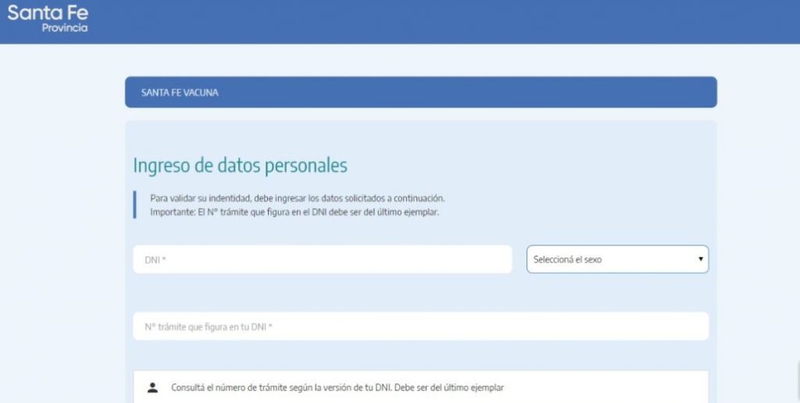Open the Seleccioná el sexo dropdown

point(617,259)
